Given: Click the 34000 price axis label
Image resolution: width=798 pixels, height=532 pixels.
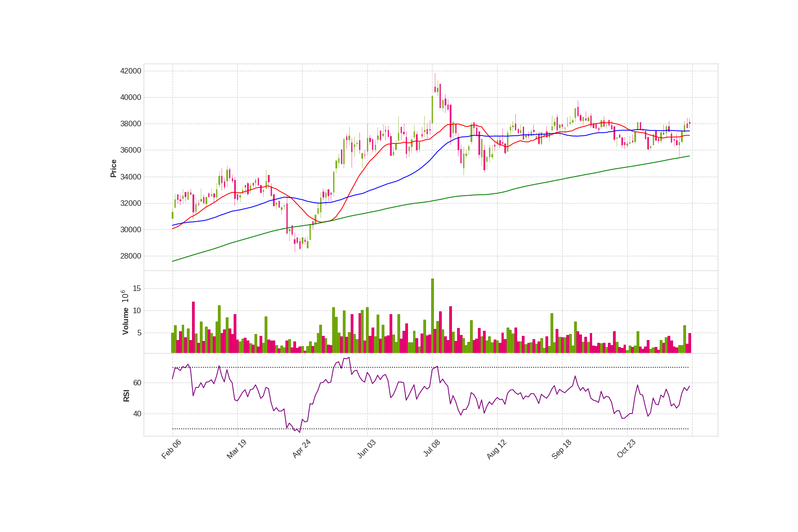Looking at the screenshot, I should pos(130,177).
